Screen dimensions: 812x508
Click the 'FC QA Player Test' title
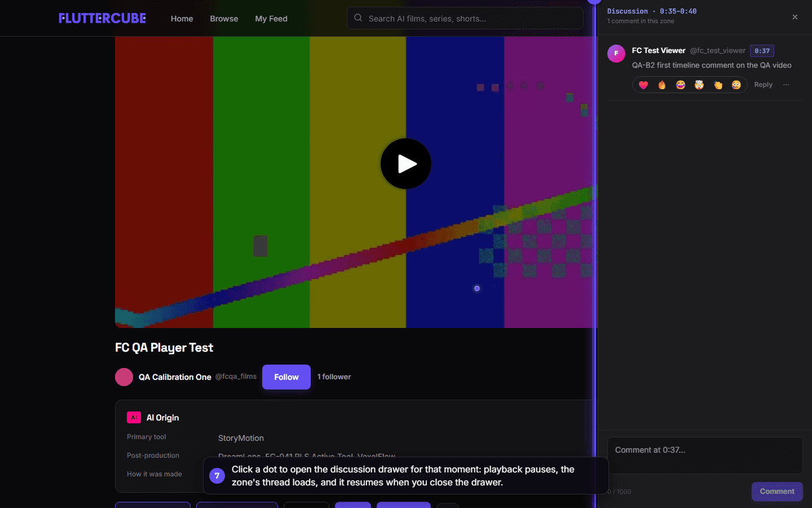[x=164, y=348]
